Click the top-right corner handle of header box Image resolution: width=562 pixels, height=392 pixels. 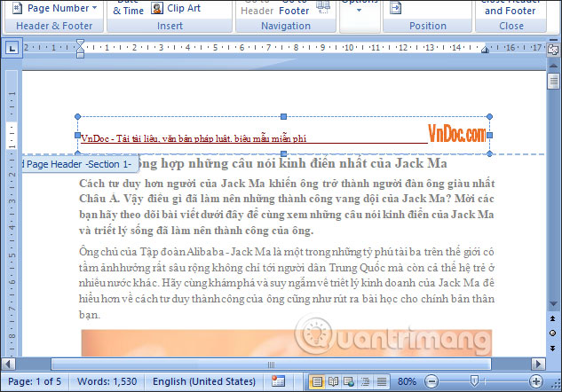coord(489,117)
